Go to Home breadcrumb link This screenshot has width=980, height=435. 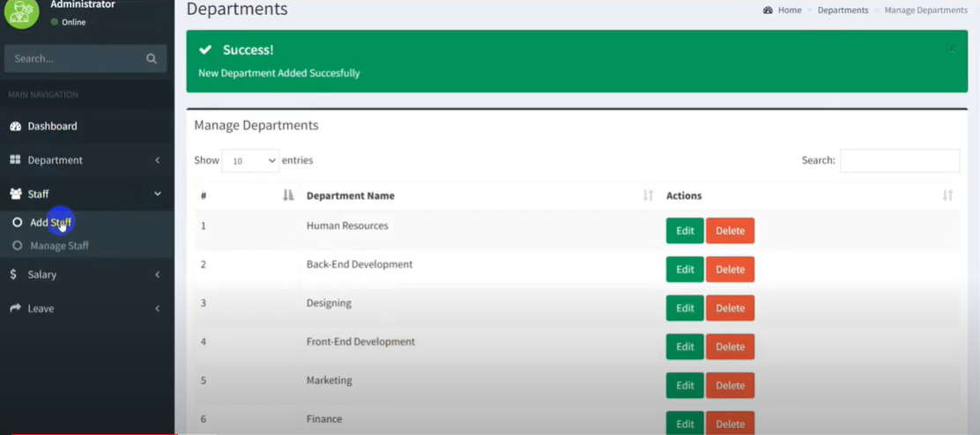tap(789, 11)
